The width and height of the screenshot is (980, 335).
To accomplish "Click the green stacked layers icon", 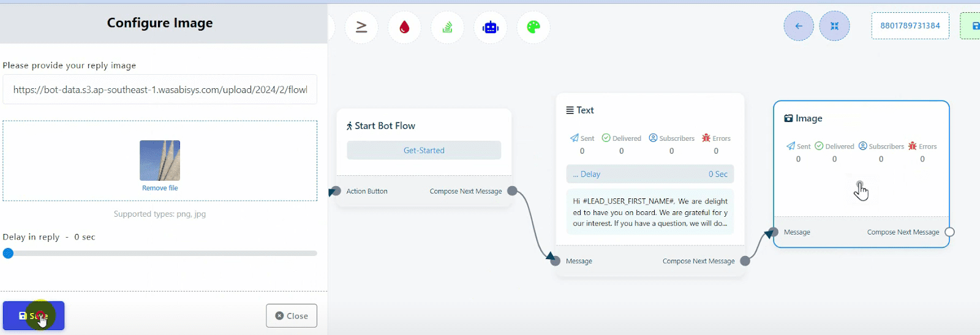I will [x=448, y=27].
